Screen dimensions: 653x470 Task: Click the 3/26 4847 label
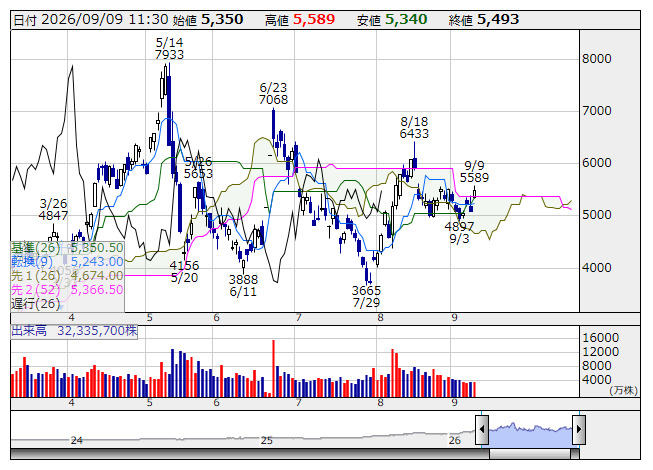click(53, 209)
